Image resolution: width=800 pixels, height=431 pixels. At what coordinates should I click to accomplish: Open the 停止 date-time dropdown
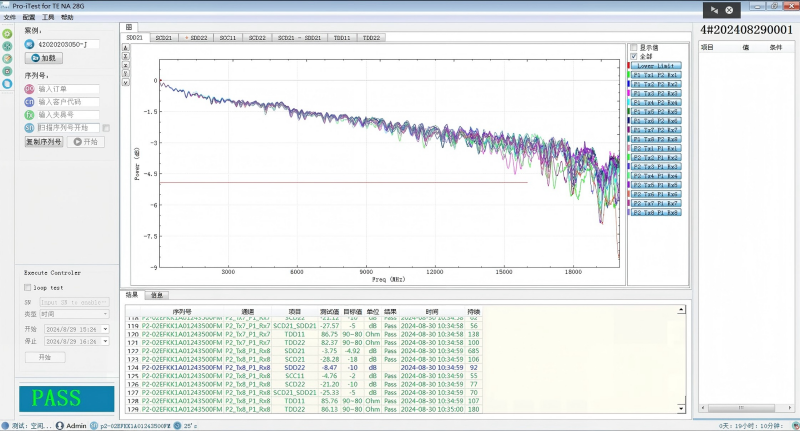coord(107,341)
